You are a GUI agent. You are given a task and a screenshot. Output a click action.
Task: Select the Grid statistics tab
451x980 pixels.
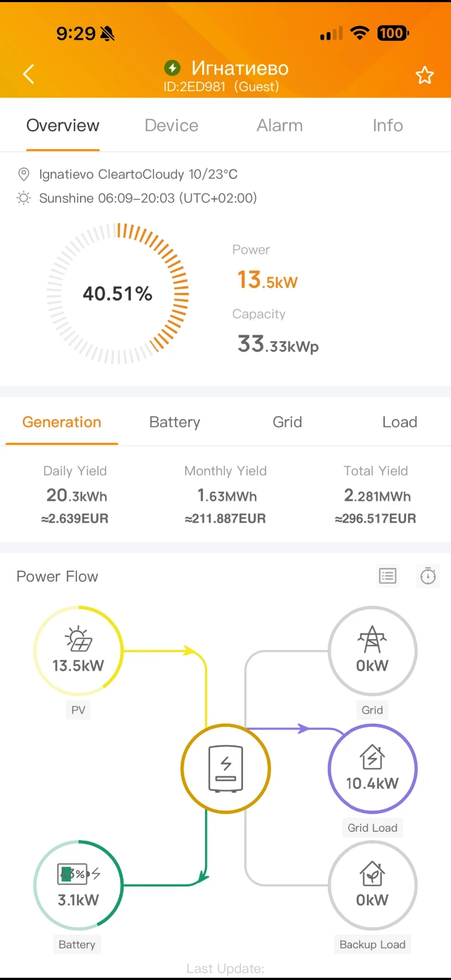pyautogui.click(x=287, y=422)
